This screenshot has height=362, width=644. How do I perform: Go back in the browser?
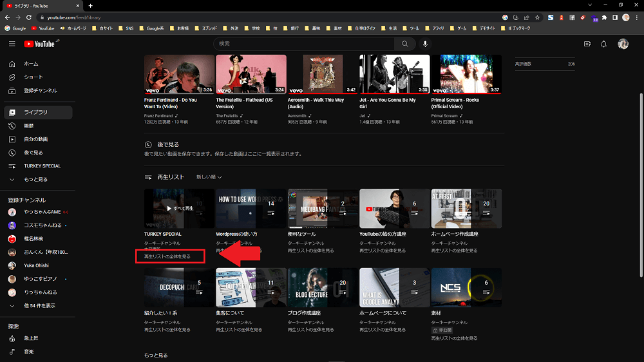point(7,17)
